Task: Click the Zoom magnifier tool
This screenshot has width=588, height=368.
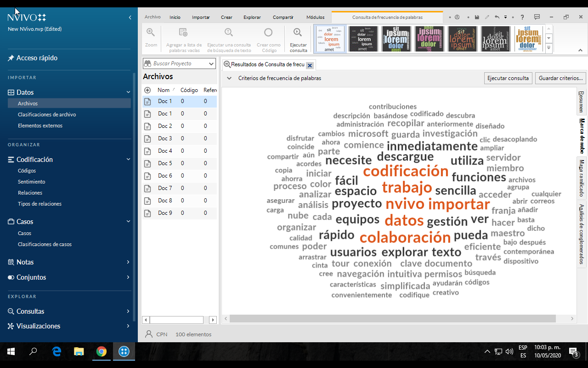Action: tap(151, 32)
